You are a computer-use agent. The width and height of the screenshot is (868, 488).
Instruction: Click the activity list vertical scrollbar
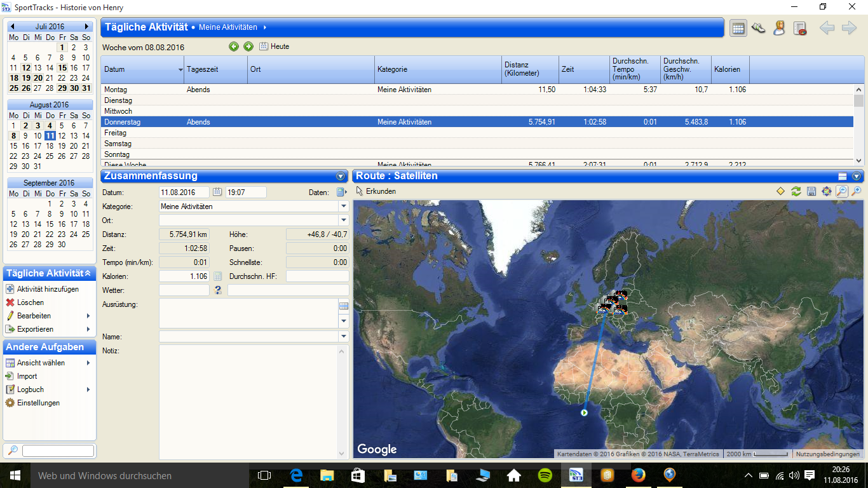click(x=858, y=127)
